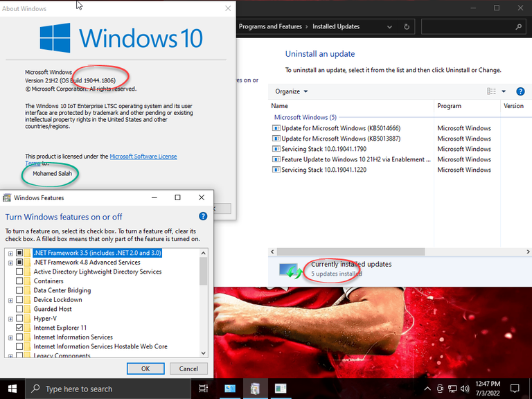Click the KB5014666 update icon
The height and width of the screenshot is (399, 532).
[x=276, y=128]
